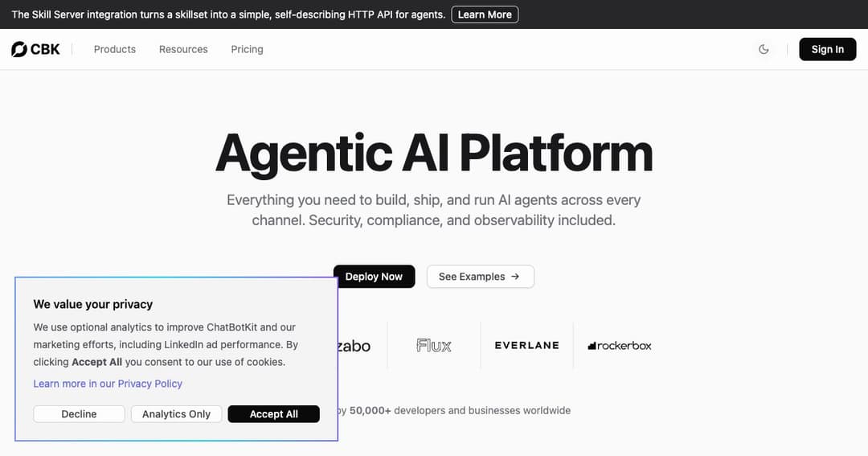Screen dimensions: 868x456
Task: Click the partially hidden zabo logo
Action: (354, 347)
